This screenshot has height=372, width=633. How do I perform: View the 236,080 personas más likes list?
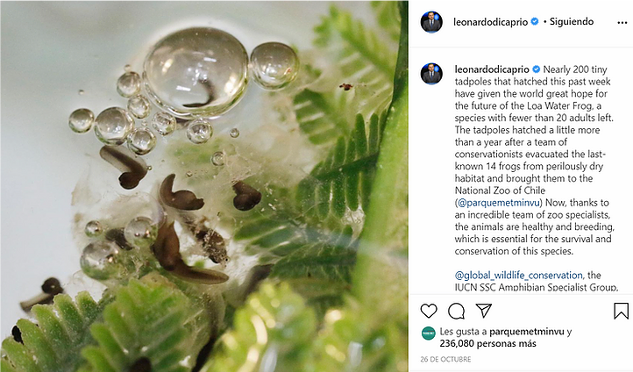point(488,344)
